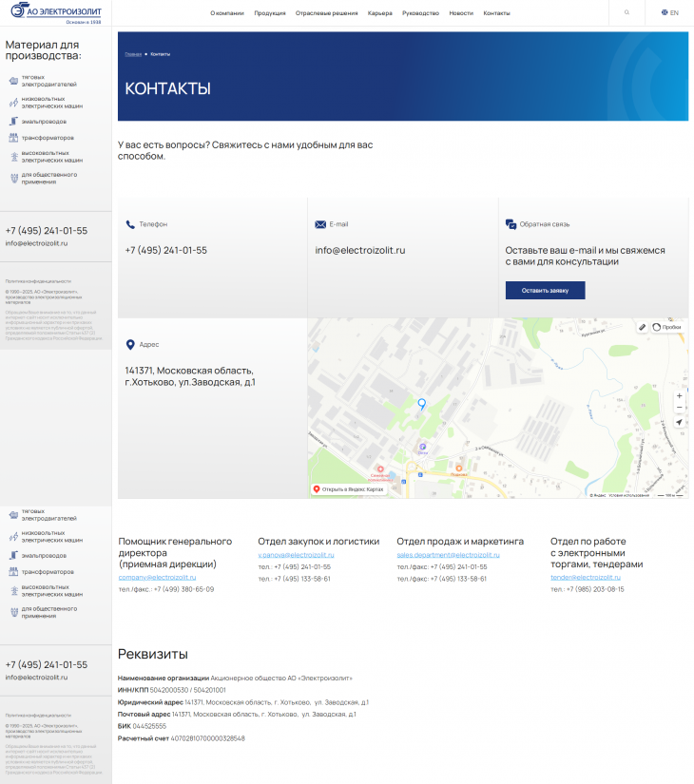
Task: Open the Продукция menu item
Action: pyautogui.click(x=270, y=13)
